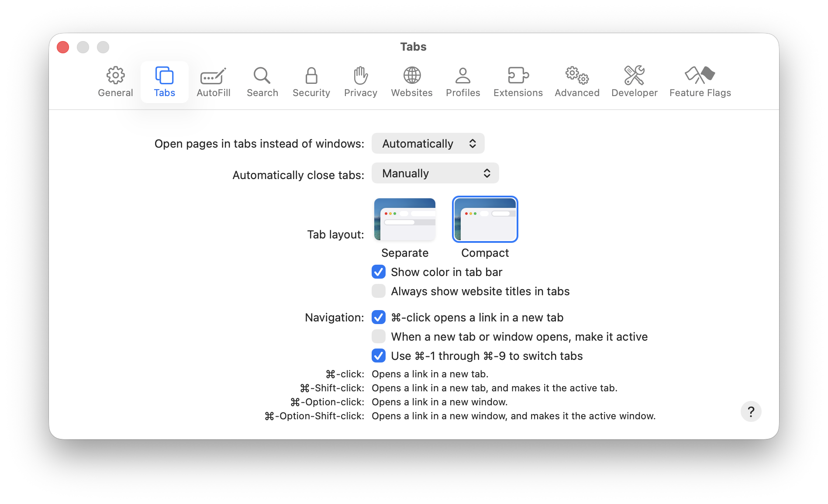Change Automatically to a different option
The image size is (828, 504).
[428, 143]
